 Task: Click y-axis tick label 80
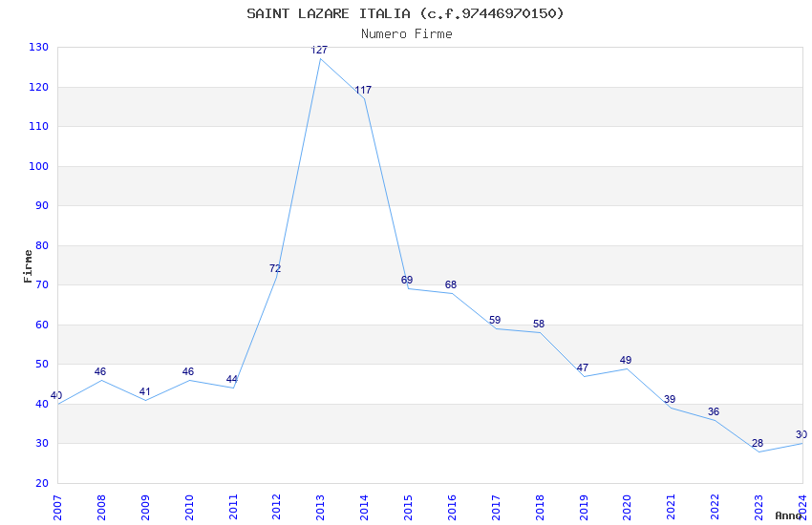[42, 245]
